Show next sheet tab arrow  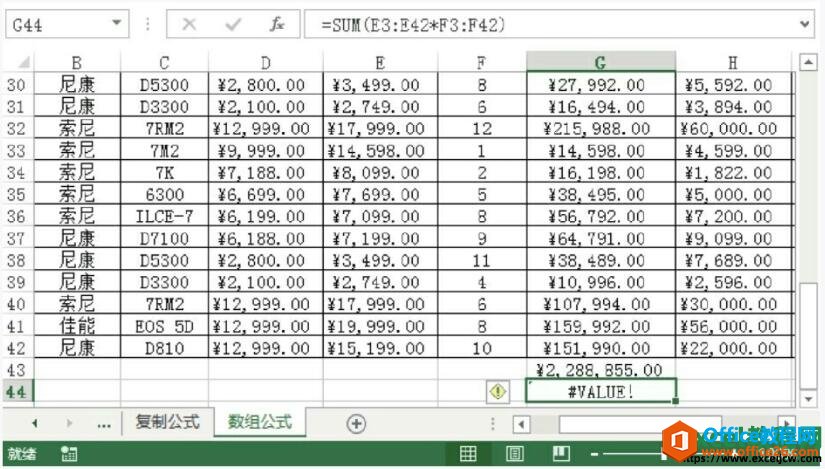tap(69, 423)
